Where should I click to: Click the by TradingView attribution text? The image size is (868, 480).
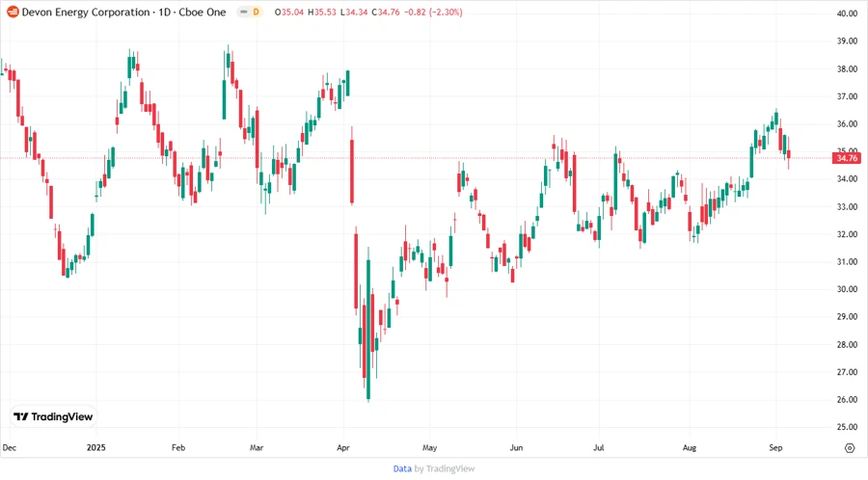click(445, 468)
